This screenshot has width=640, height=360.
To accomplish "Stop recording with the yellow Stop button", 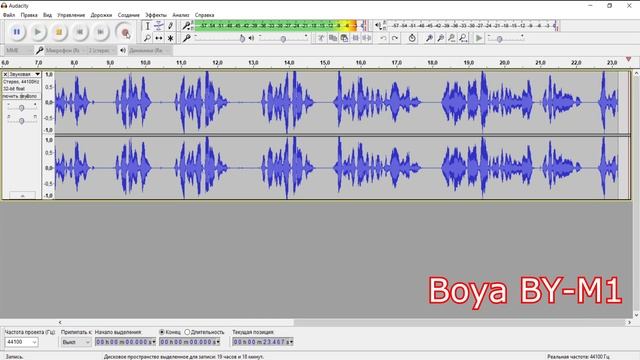I will click(x=59, y=32).
